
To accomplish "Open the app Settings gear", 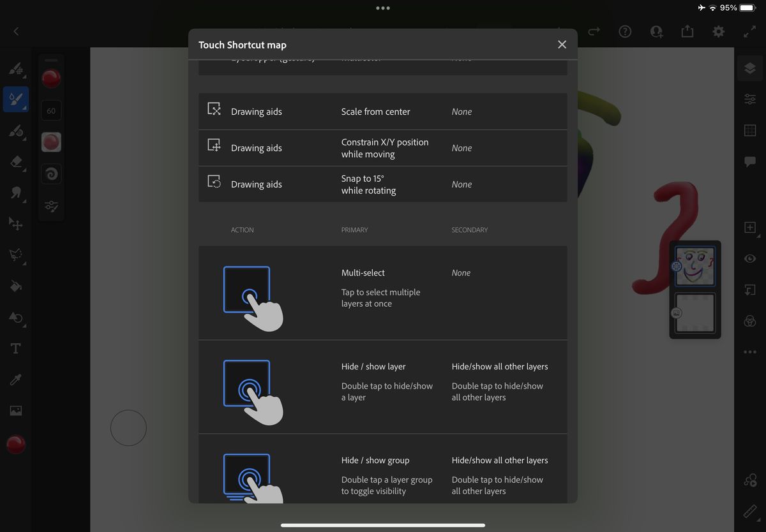I will pos(718,31).
